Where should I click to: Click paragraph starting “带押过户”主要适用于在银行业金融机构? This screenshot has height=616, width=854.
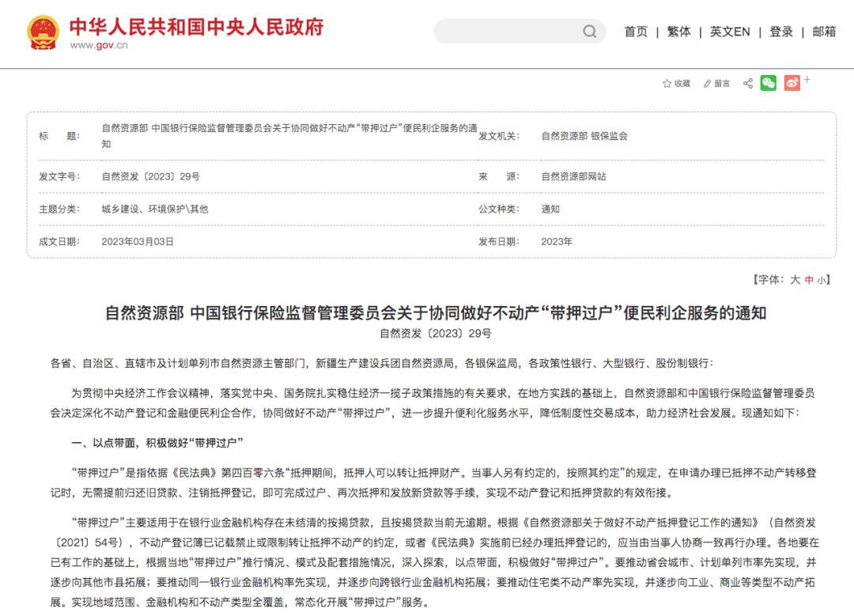point(435,562)
